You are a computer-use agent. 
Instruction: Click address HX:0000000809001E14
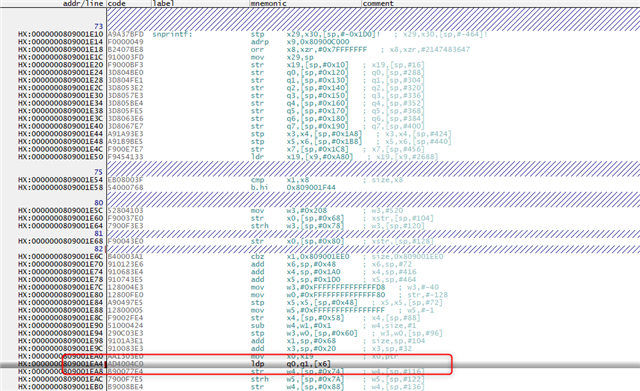click(61, 42)
